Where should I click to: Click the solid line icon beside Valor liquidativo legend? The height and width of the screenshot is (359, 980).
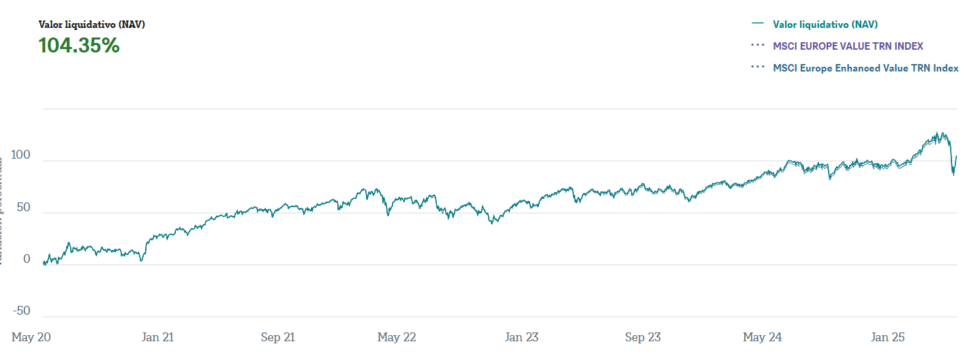tap(756, 25)
